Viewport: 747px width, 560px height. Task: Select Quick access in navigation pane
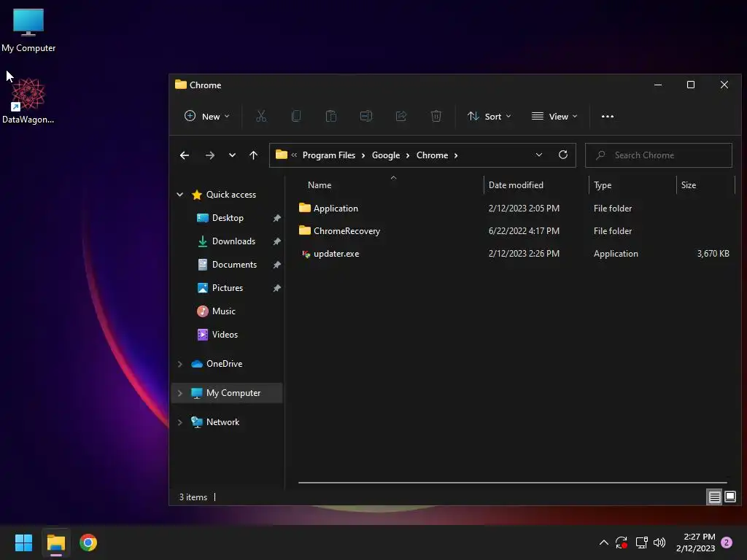point(231,194)
